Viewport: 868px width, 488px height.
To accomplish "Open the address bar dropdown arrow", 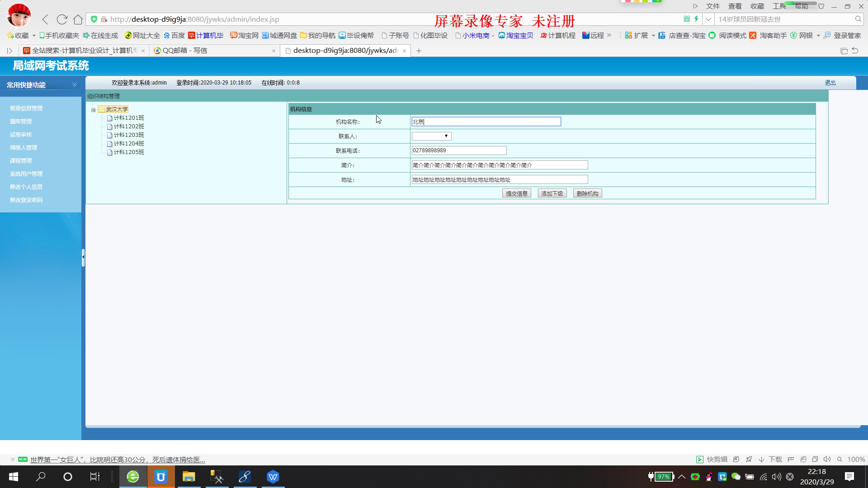I will 708,19.
